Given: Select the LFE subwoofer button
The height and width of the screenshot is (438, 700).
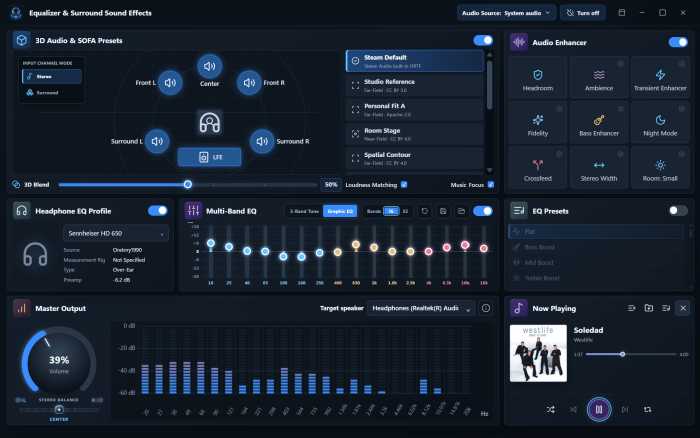Looking at the screenshot, I should [x=209, y=157].
